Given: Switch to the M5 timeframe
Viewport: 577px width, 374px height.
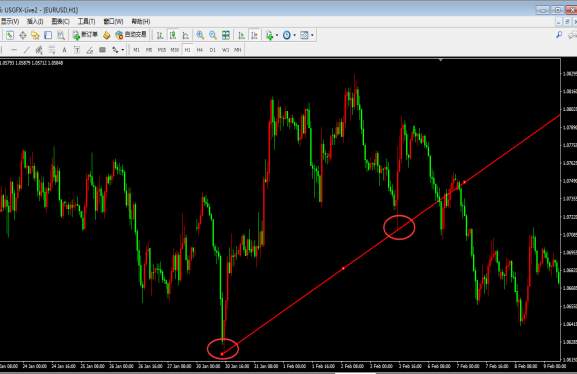Looking at the screenshot, I should coord(149,50).
